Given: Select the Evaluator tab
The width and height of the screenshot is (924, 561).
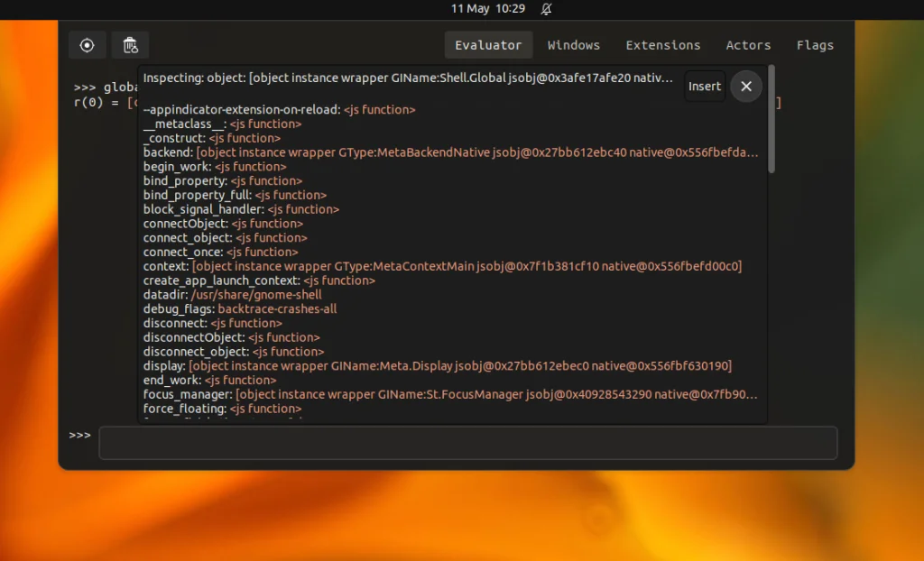Looking at the screenshot, I should tap(488, 44).
